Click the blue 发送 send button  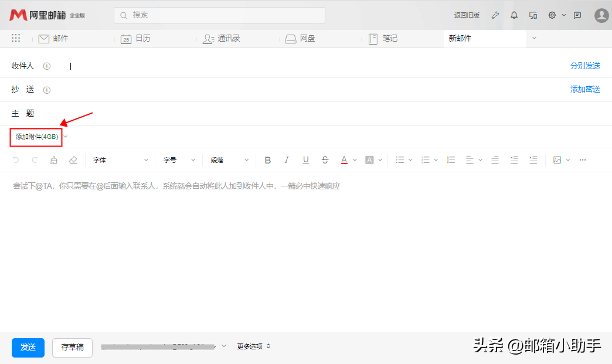tap(28, 347)
